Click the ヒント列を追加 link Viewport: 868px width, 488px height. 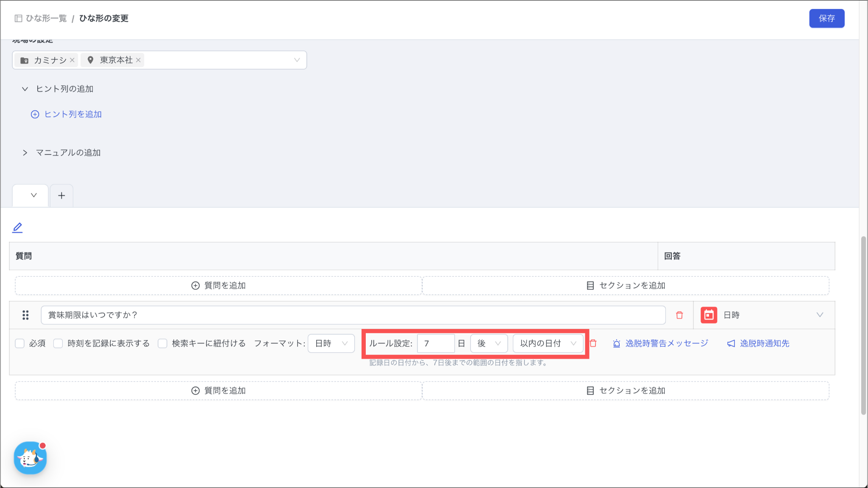click(x=72, y=114)
